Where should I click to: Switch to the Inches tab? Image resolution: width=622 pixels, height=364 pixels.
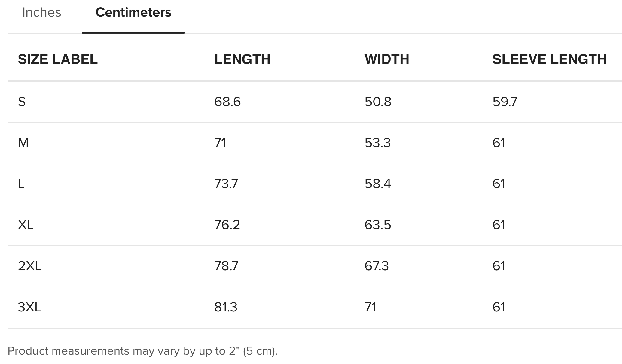tap(41, 12)
